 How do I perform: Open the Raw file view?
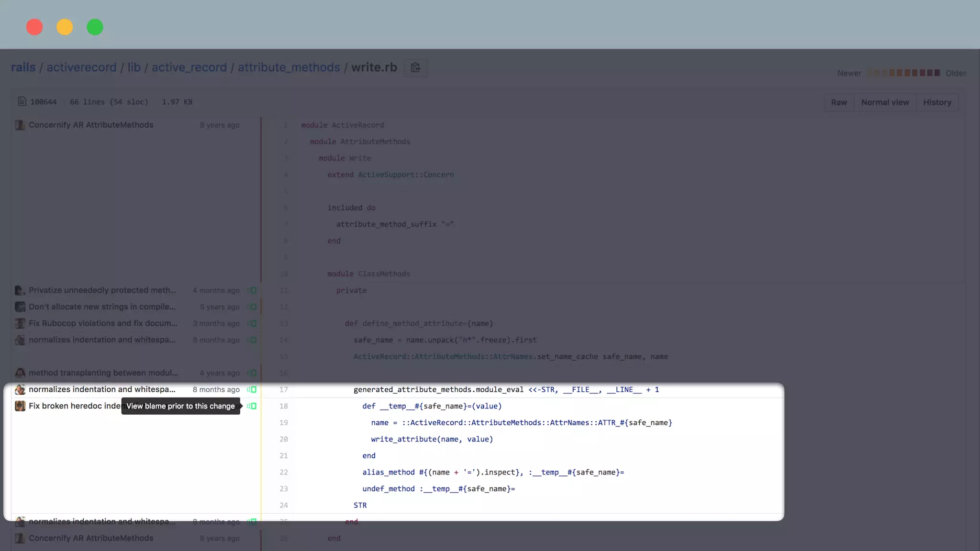pyautogui.click(x=838, y=102)
